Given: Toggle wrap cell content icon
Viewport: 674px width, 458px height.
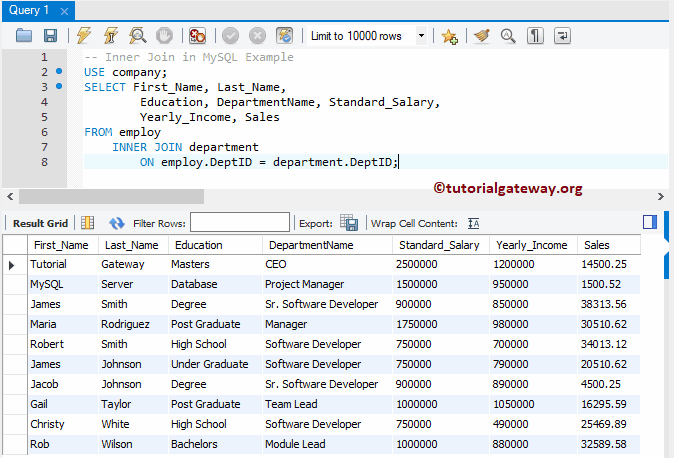Looking at the screenshot, I should click(x=474, y=223).
